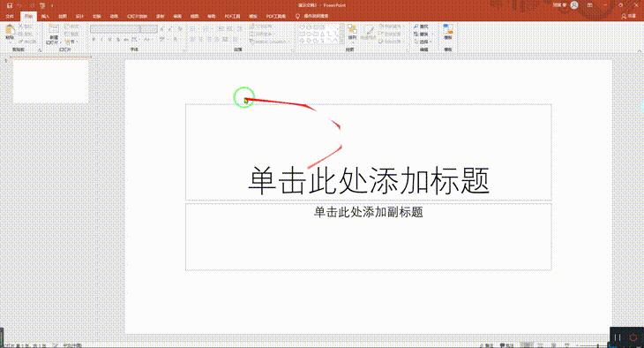
Task: Open the Font dialog launcher
Action: point(185,49)
